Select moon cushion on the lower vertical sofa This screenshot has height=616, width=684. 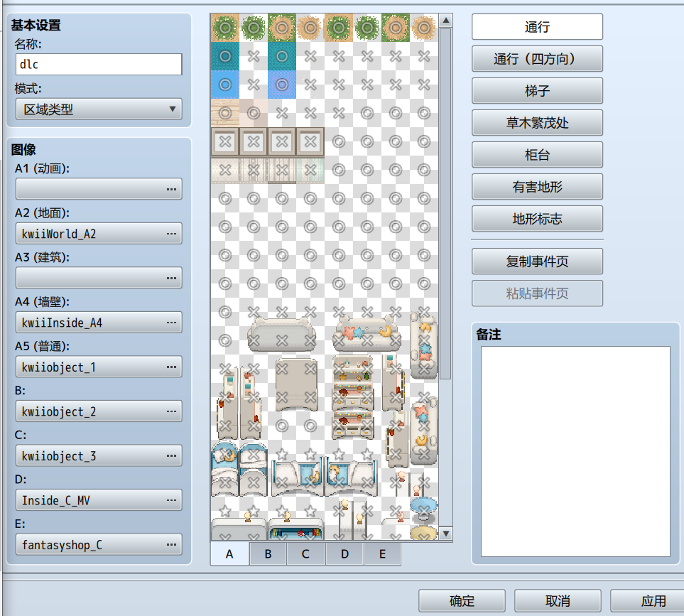pos(422,440)
